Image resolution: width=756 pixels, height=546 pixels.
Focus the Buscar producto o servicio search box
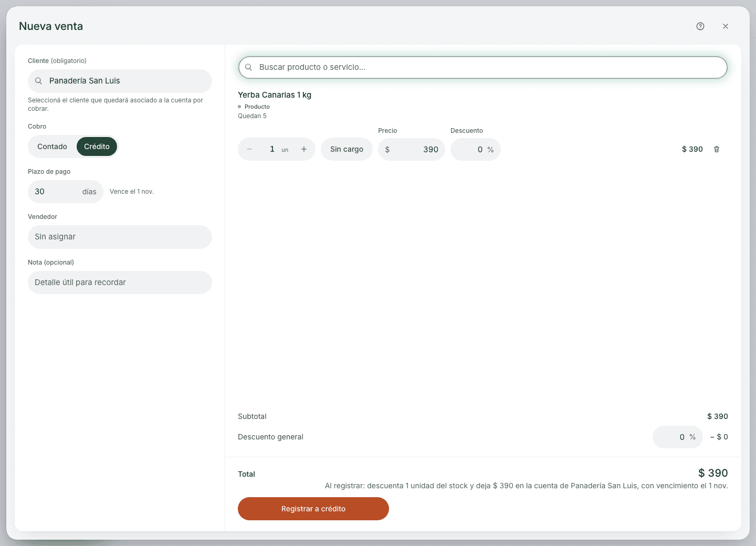482,67
